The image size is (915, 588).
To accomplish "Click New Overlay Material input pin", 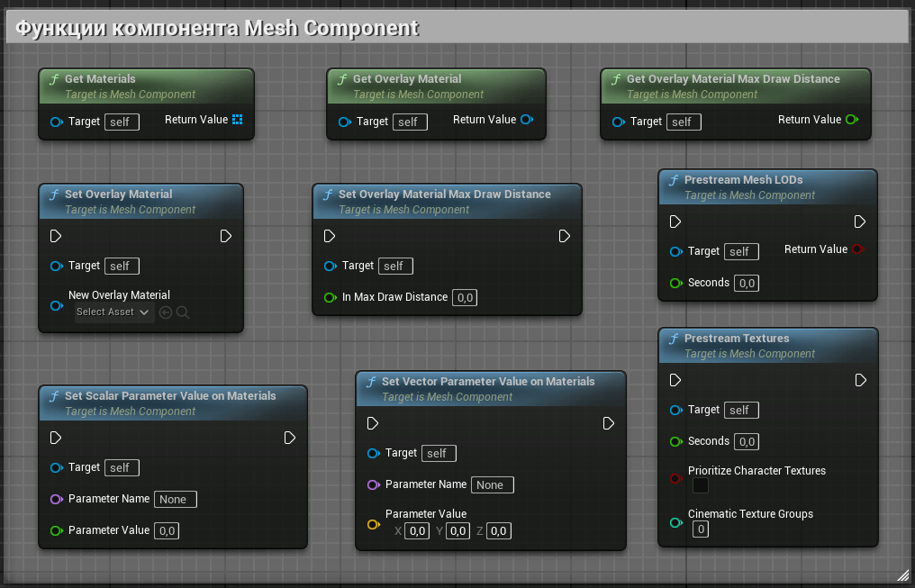I will click(x=57, y=305).
